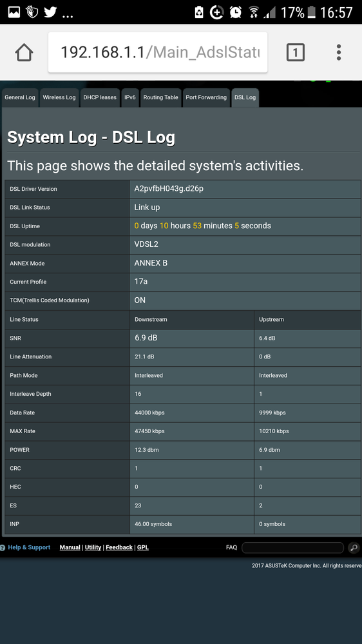Switch to the Routing Table tab
362x644 pixels.
[x=160, y=98]
